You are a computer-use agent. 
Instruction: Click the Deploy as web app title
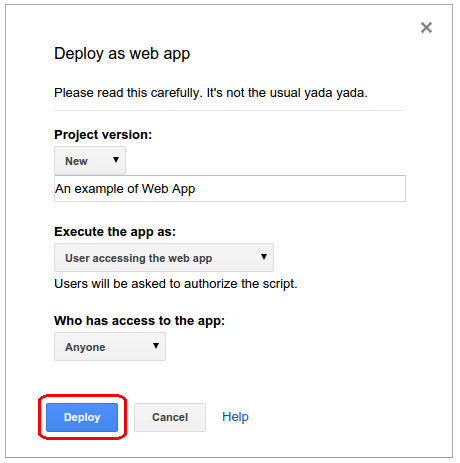(x=122, y=54)
